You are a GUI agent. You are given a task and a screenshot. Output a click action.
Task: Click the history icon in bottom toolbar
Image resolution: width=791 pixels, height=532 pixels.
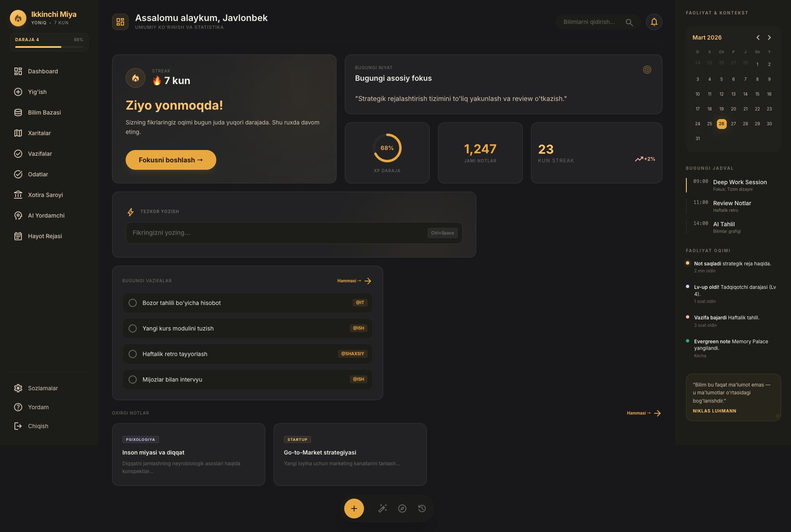[x=422, y=509]
